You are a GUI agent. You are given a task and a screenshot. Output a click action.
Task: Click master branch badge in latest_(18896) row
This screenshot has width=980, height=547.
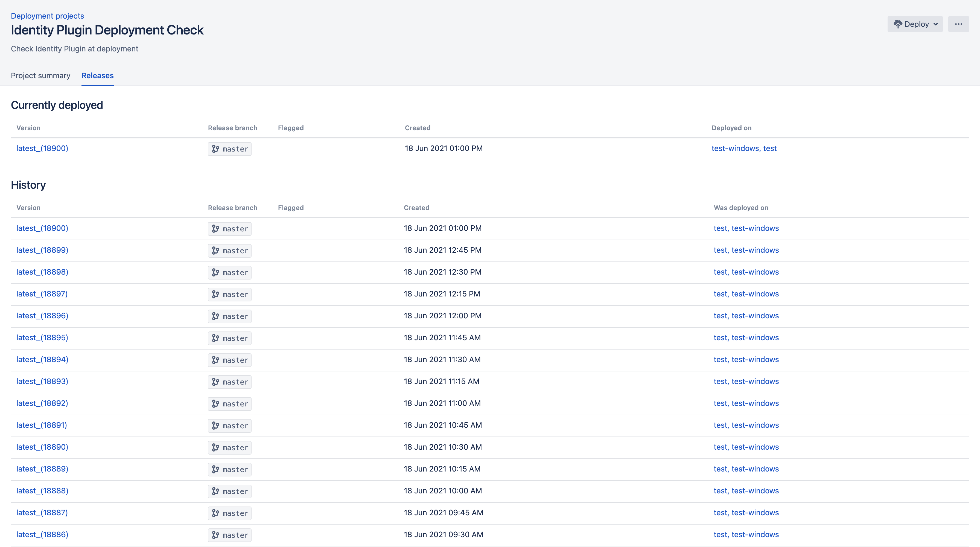click(230, 316)
